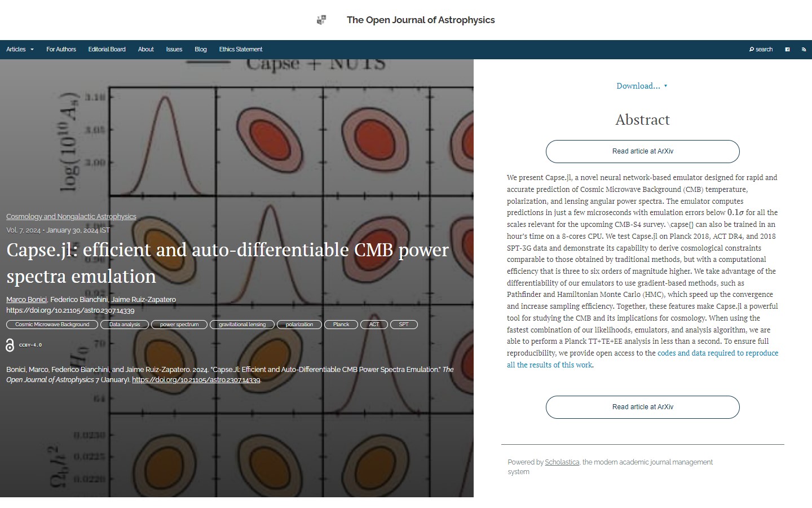
Task: Expand the Articles dropdown menu
Action: pos(20,50)
